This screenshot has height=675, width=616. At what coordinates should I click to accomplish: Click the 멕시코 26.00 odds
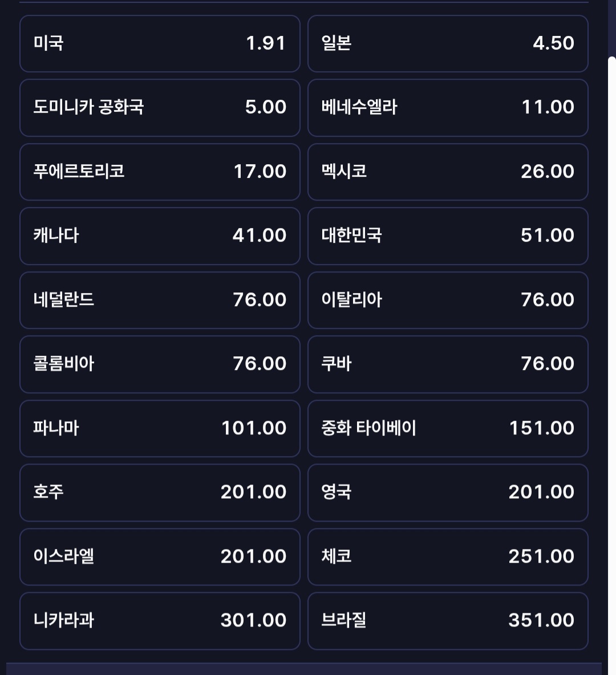[x=448, y=172]
